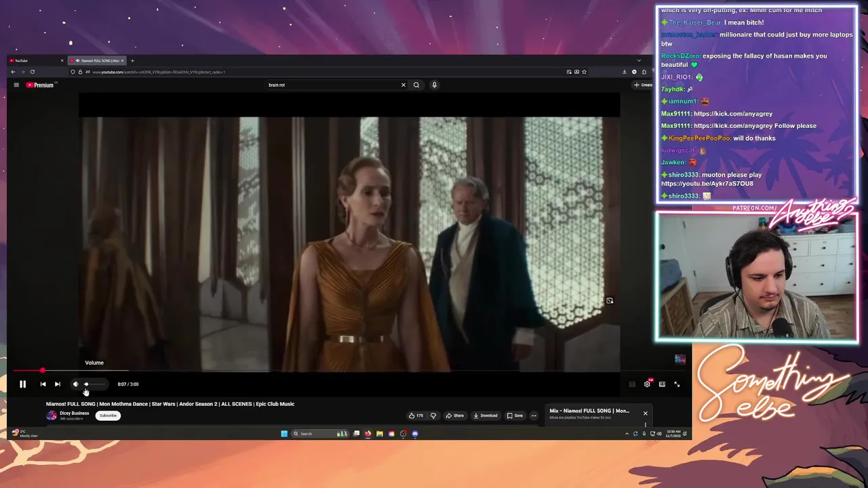Toggle subtitles in the video player

pos(632,384)
